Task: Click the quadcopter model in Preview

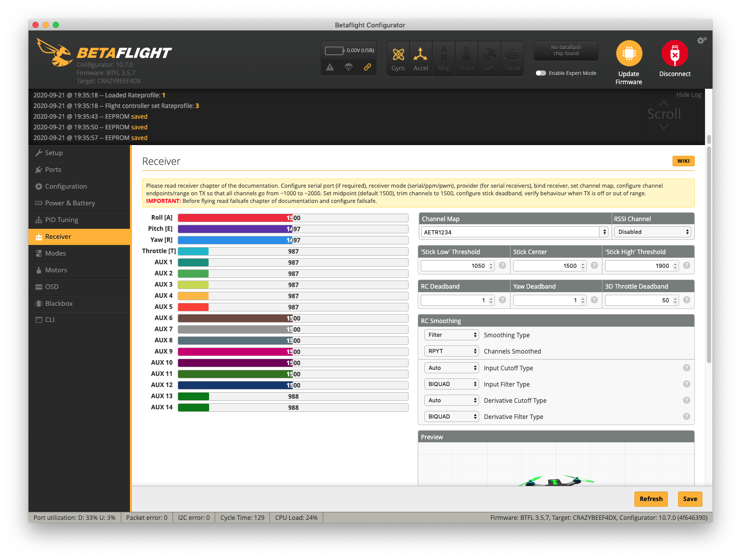Action: (x=556, y=481)
